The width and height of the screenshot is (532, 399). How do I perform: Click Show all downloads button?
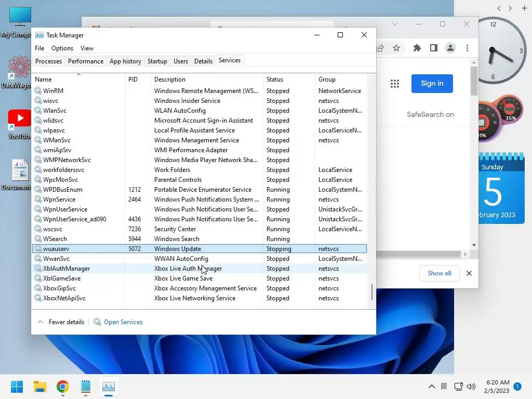pyautogui.click(x=440, y=273)
